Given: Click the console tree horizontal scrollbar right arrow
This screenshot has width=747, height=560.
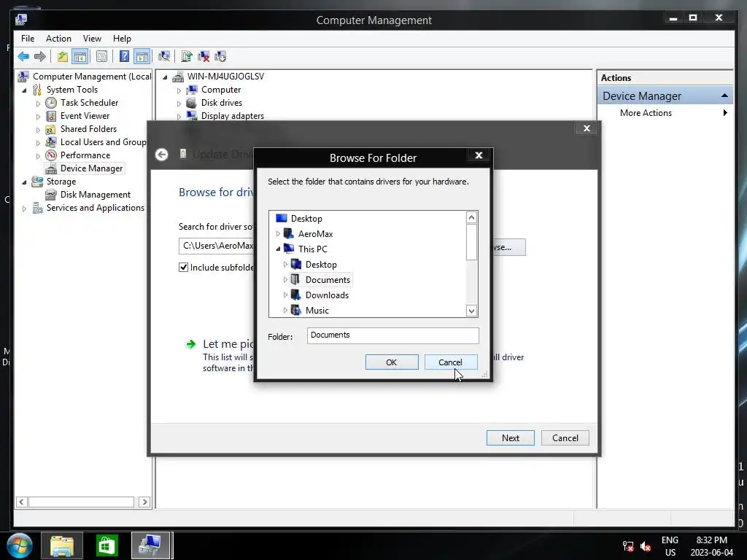Looking at the screenshot, I should [x=145, y=502].
